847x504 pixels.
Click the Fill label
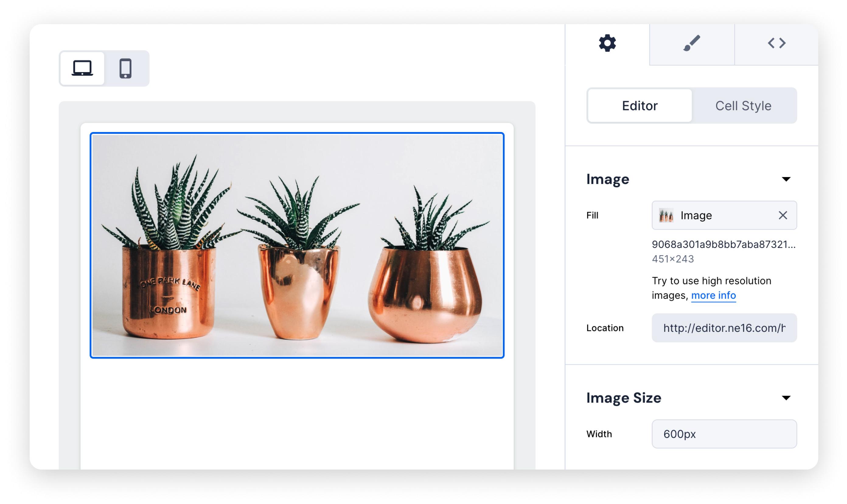[x=592, y=215]
